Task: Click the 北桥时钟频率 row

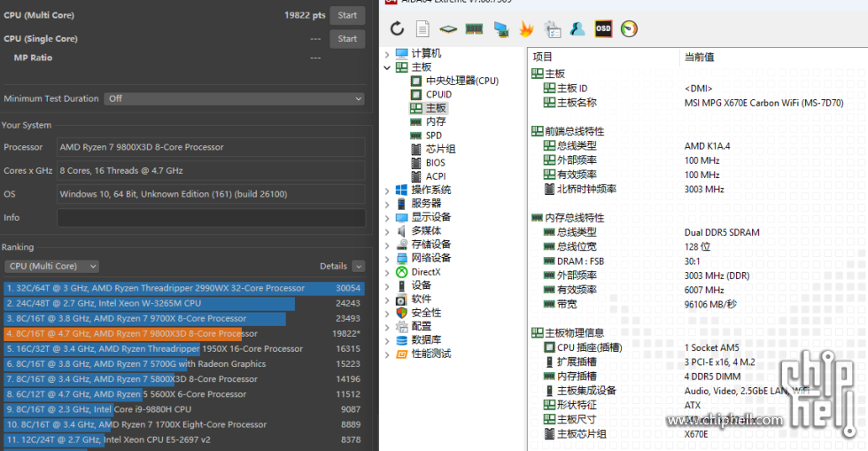Action: click(x=698, y=190)
